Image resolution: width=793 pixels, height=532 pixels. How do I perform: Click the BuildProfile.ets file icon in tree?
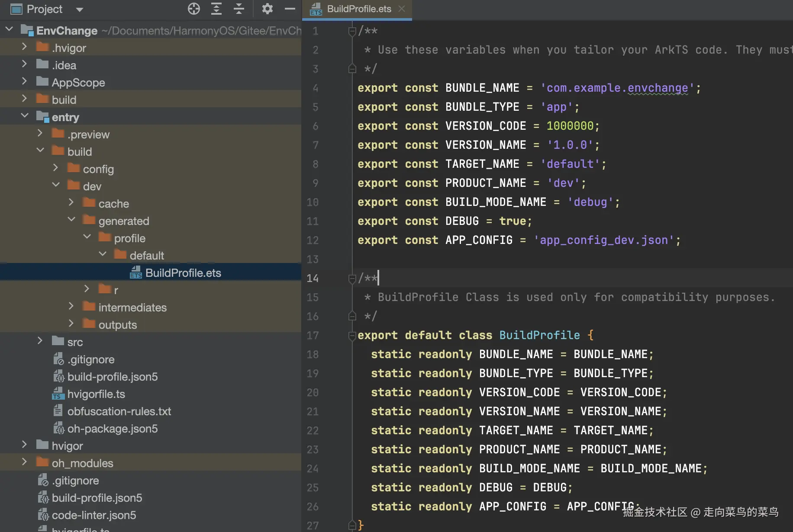pos(136,272)
